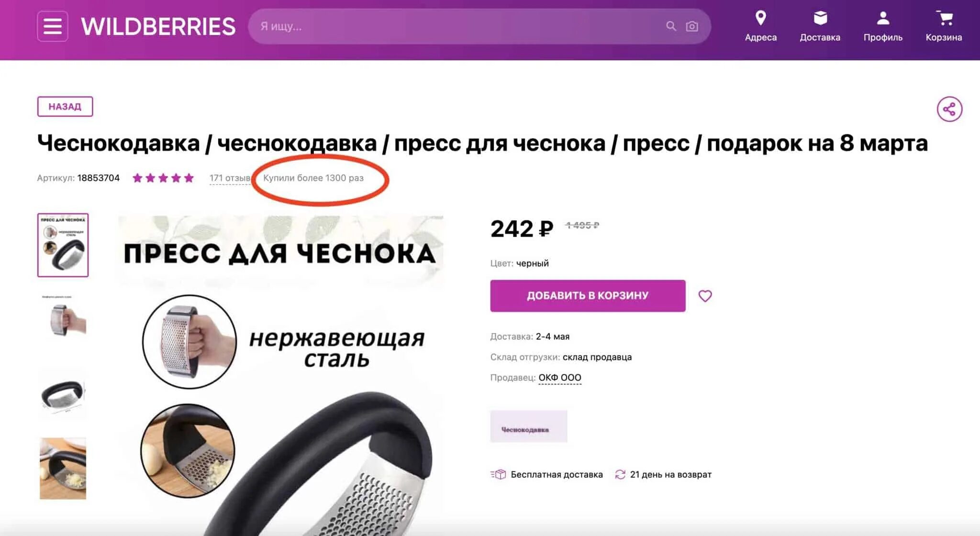
Task: Select the first product thumbnail
Action: (x=63, y=245)
